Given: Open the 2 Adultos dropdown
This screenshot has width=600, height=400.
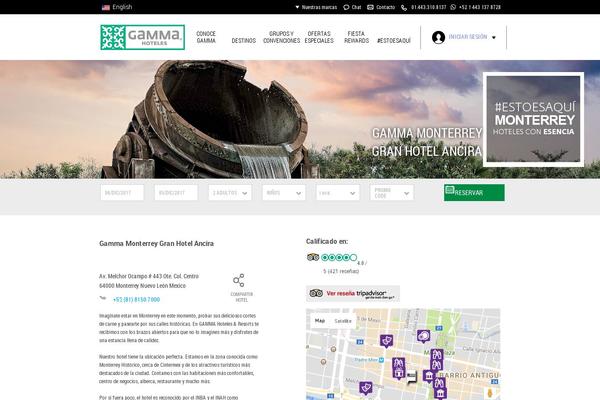Looking at the screenshot, I should (230, 193).
